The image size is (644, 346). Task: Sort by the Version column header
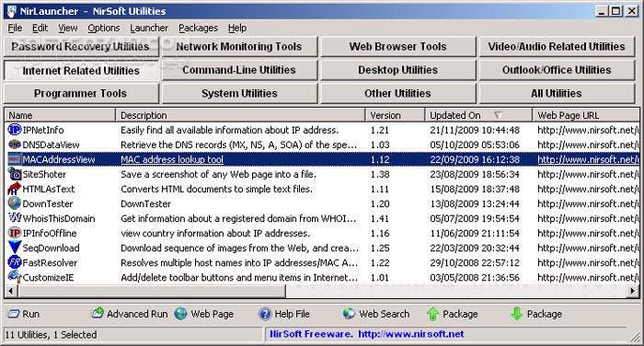tap(395, 115)
